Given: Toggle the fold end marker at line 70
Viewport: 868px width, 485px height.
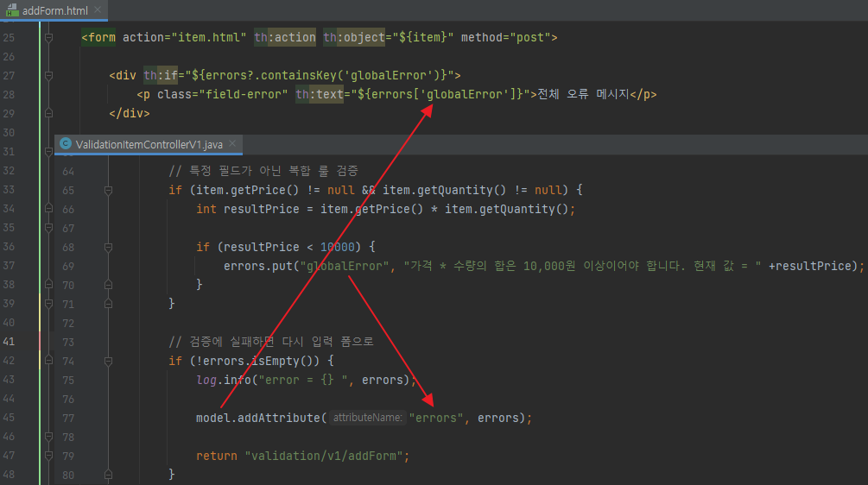Looking at the screenshot, I should coord(109,285).
